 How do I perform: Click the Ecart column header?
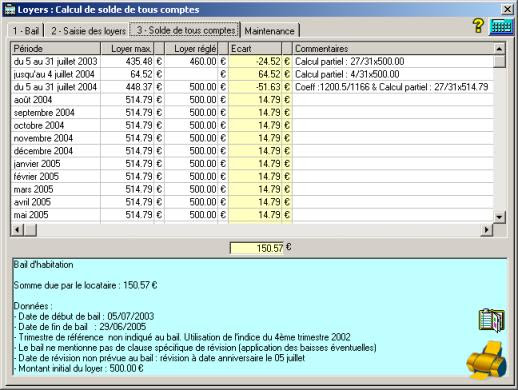click(255, 49)
